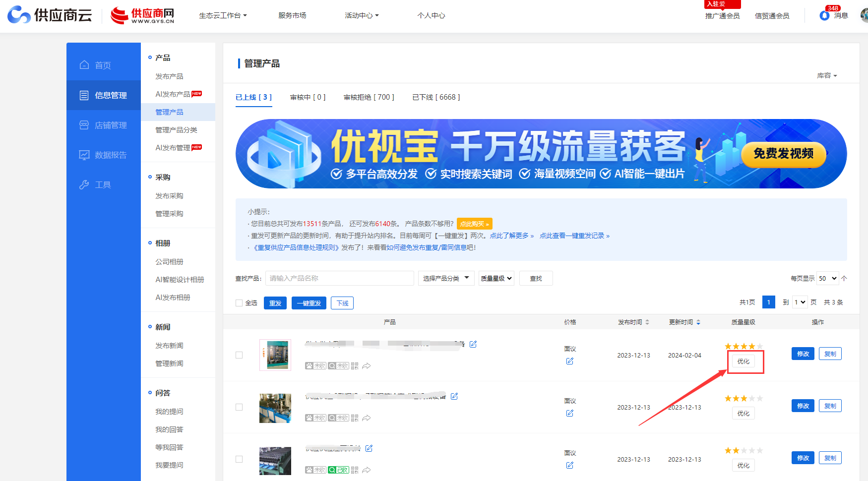Edit the title of the two-star product

[369, 448]
